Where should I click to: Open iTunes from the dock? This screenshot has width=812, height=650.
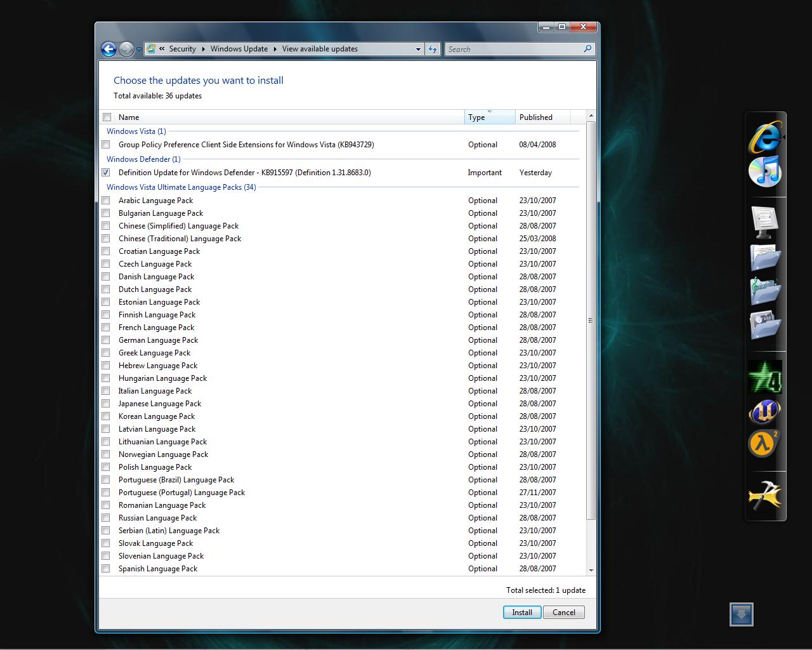point(765,171)
